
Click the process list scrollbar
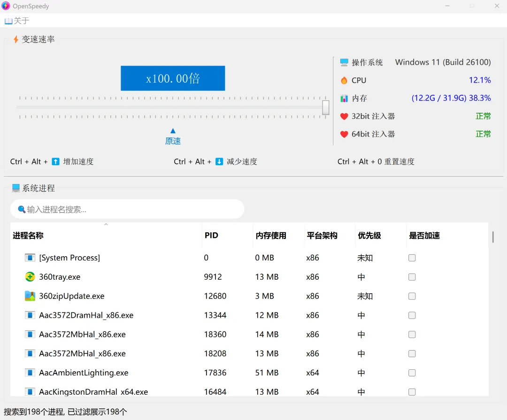(493, 237)
